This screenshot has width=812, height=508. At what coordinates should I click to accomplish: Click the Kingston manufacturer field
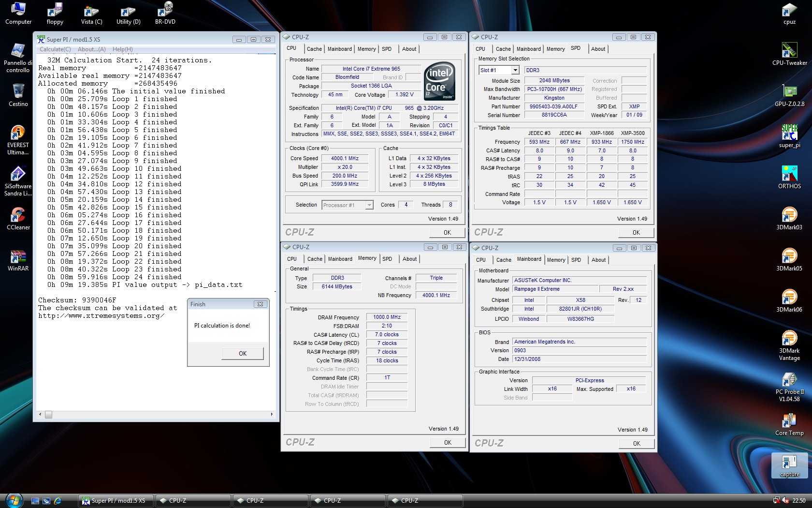click(554, 98)
